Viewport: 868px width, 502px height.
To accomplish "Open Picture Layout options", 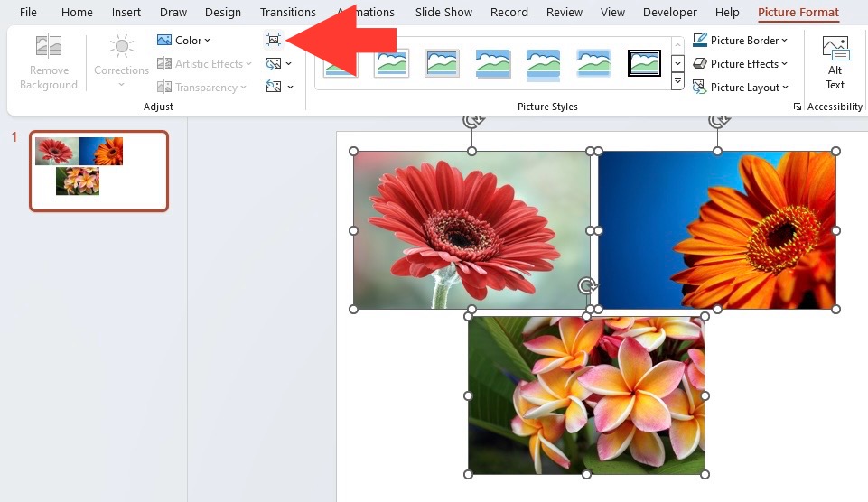I will [740, 87].
